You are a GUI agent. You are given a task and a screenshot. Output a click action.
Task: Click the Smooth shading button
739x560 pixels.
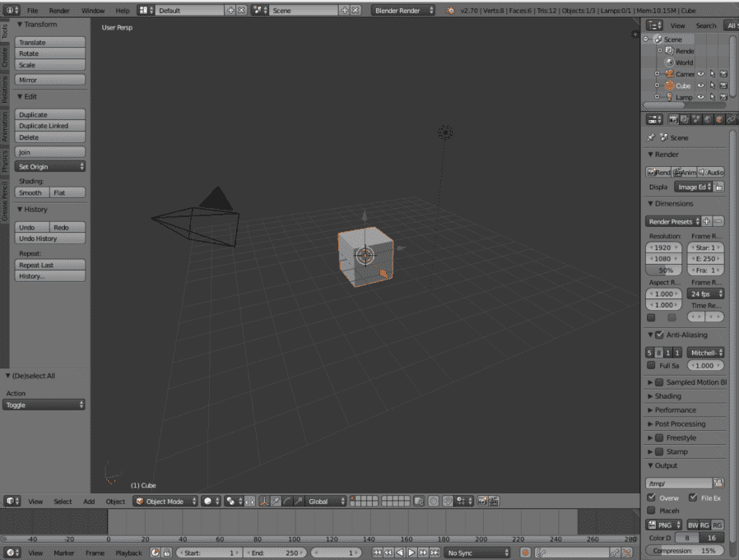click(32, 192)
